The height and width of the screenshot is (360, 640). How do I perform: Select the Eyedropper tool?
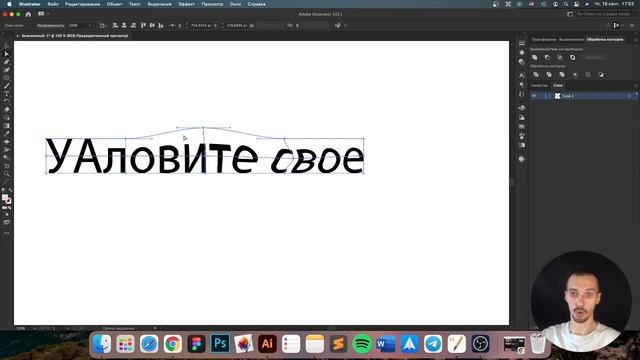pyautogui.click(x=7, y=133)
